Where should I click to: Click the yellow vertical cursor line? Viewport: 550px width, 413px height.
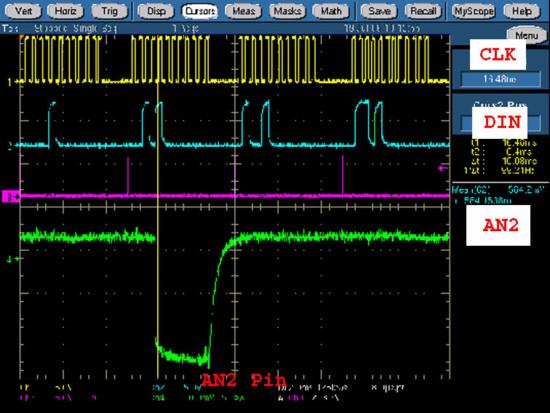[x=158, y=225]
